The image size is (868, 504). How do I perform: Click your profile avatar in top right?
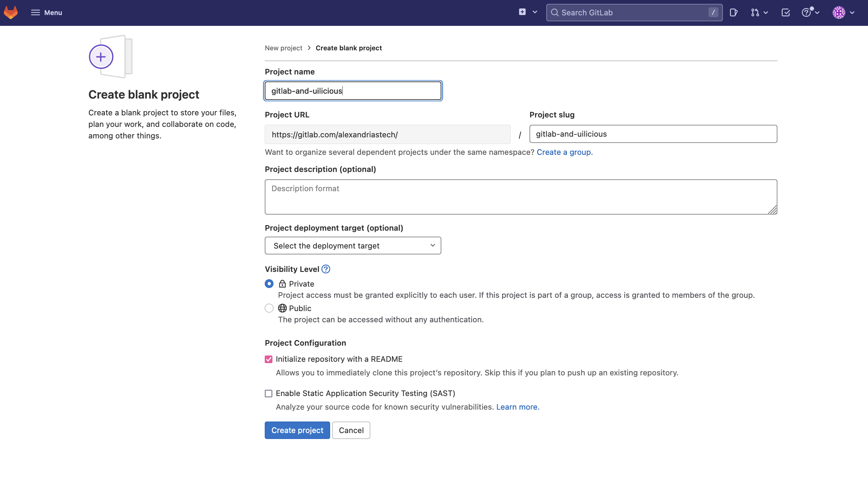(x=839, y=12)
